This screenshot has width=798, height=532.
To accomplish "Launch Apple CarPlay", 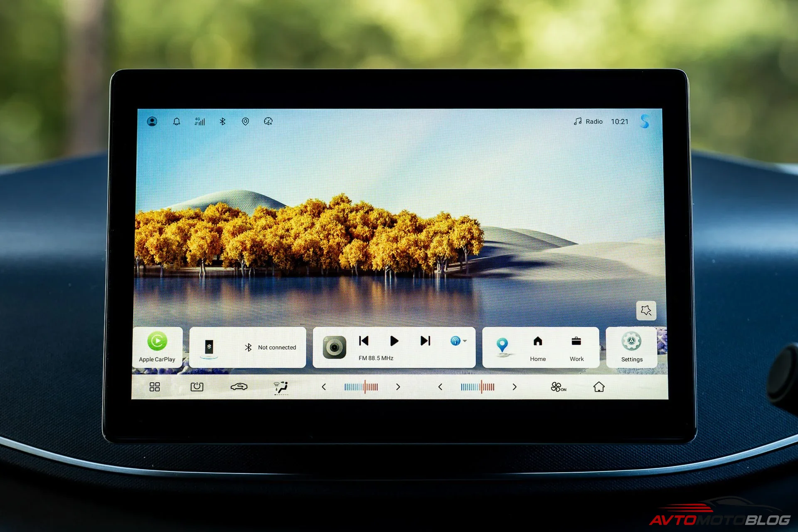I will [157, 347].
